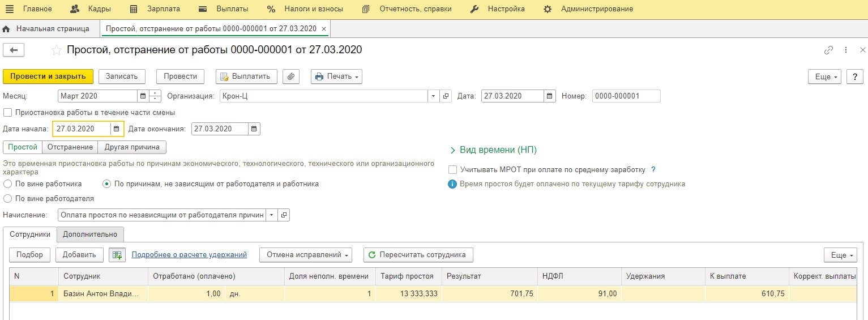Viewport: 868px width, 320px height.
Task: Open Организация Крон-Ц in separate form
Action: (446, 96)
